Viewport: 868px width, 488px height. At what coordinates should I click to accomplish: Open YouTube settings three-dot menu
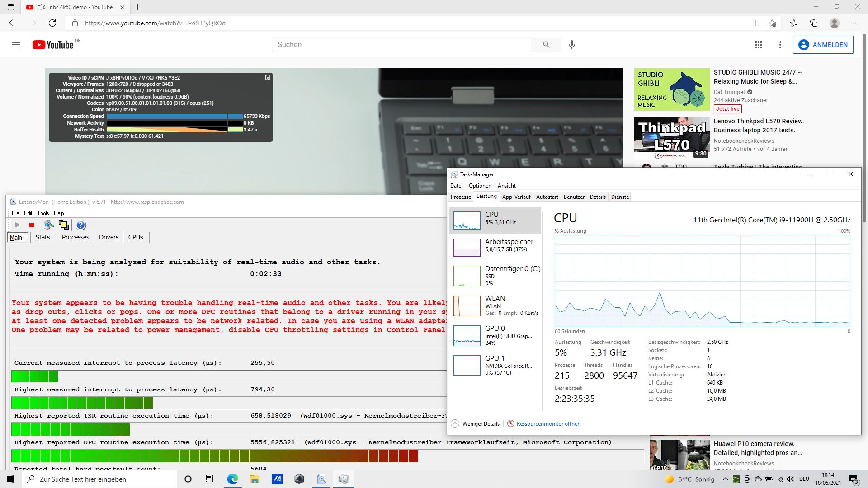pos(780,45)
